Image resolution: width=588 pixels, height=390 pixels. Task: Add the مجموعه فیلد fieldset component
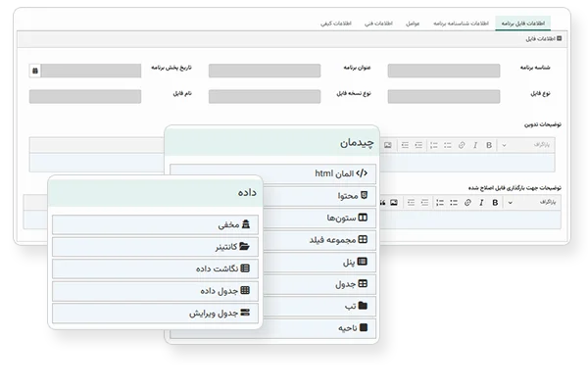pos(320,240)
